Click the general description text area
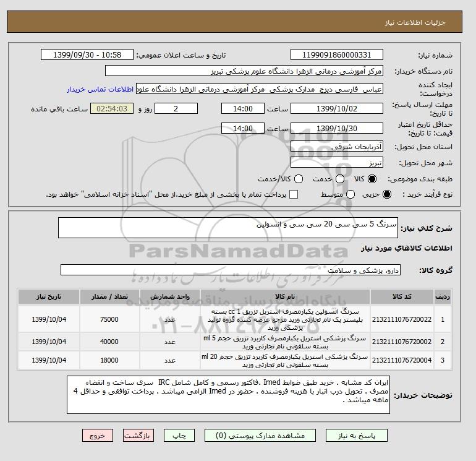 [x=228, y=228]
